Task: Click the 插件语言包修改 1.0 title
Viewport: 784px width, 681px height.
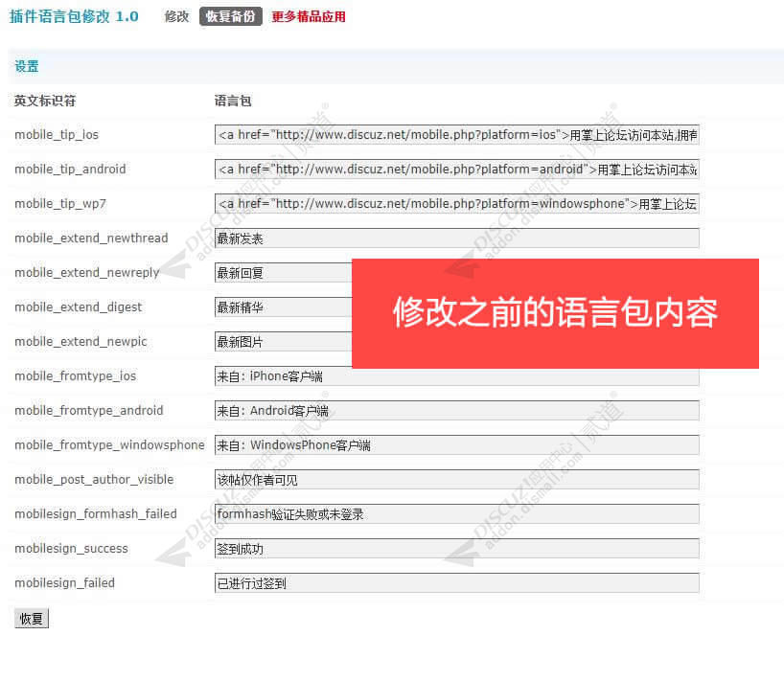Action: click(x=74, y=16)
